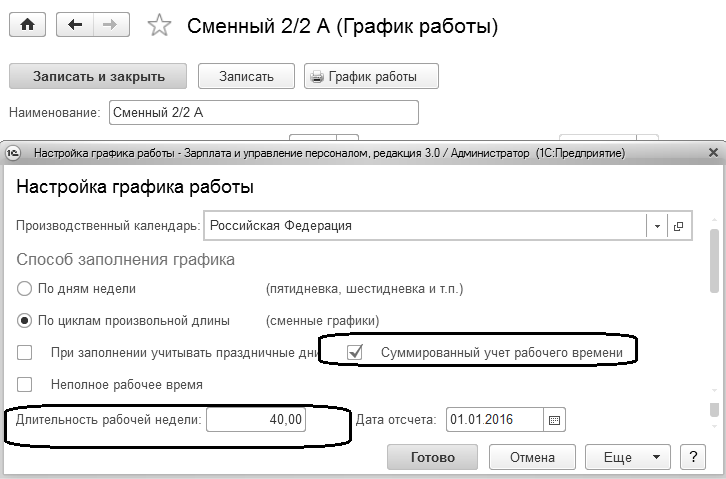726x479 pixels.
Task: Toggle Суммированный учет рабочего времени checkbox
Action: tap(354, 353)
